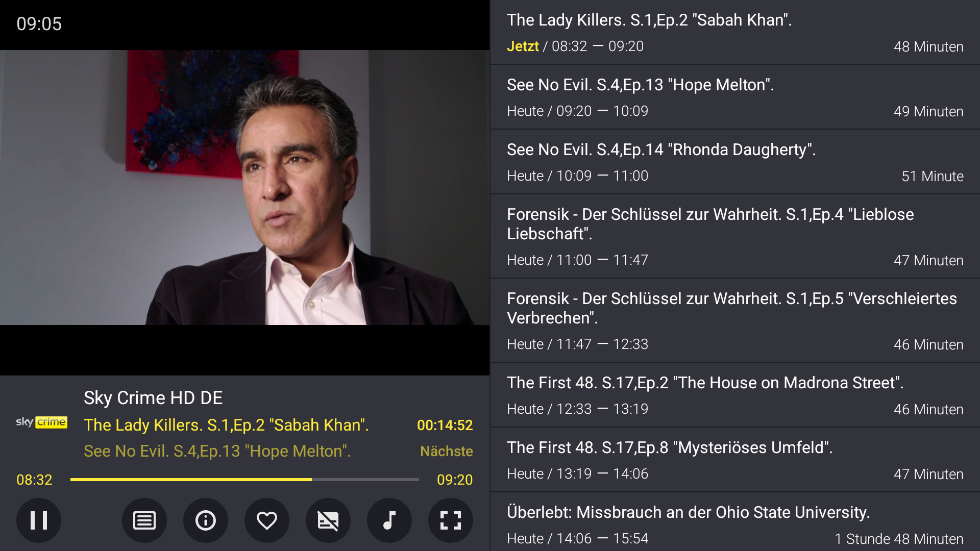Select Überlebt Ohio State University program
This screenshot has width=980, height=551.
735,522
